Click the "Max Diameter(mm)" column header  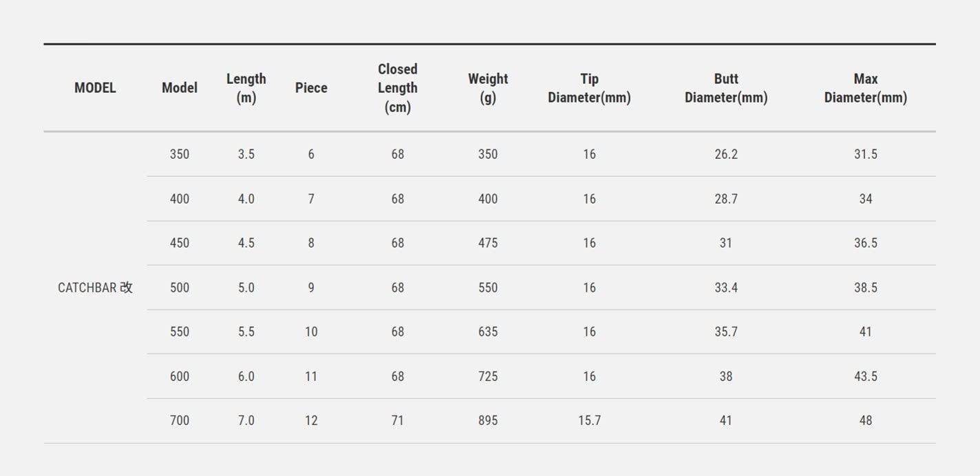point(865,88)
